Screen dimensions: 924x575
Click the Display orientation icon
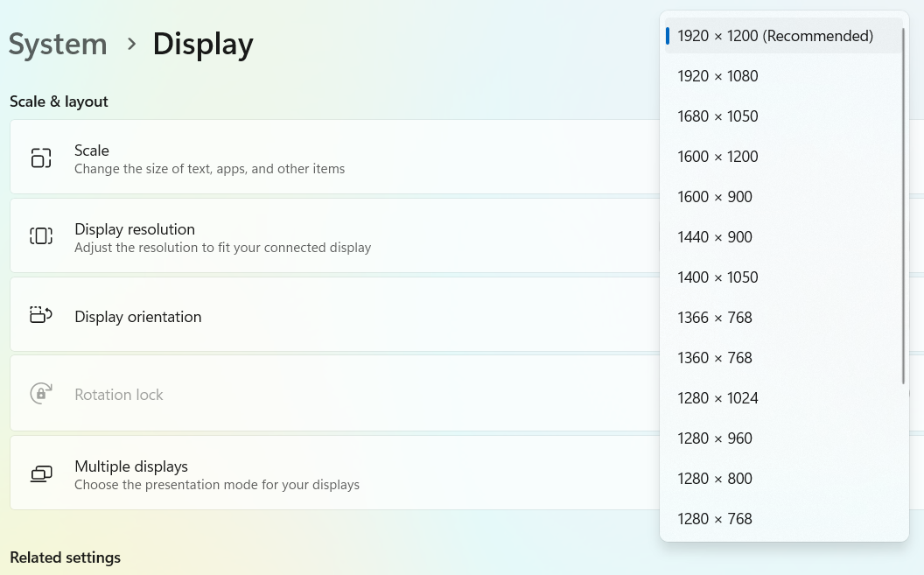[41, 315]
